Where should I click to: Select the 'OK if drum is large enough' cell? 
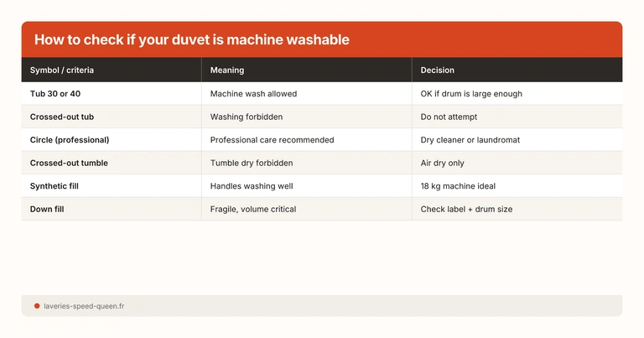click(x=517, y=94)
